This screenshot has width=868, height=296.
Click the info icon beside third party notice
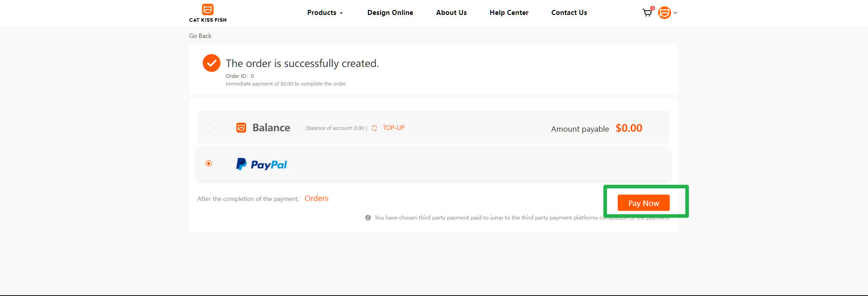tap(368, 218)
